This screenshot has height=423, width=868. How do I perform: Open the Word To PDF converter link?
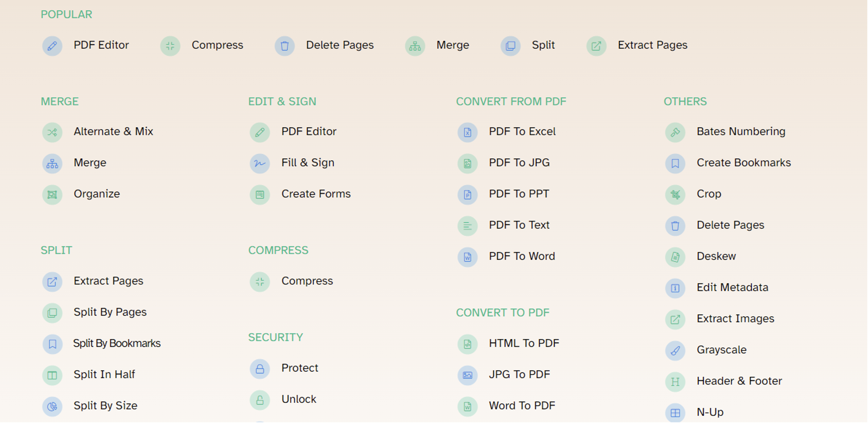point(522,406)
